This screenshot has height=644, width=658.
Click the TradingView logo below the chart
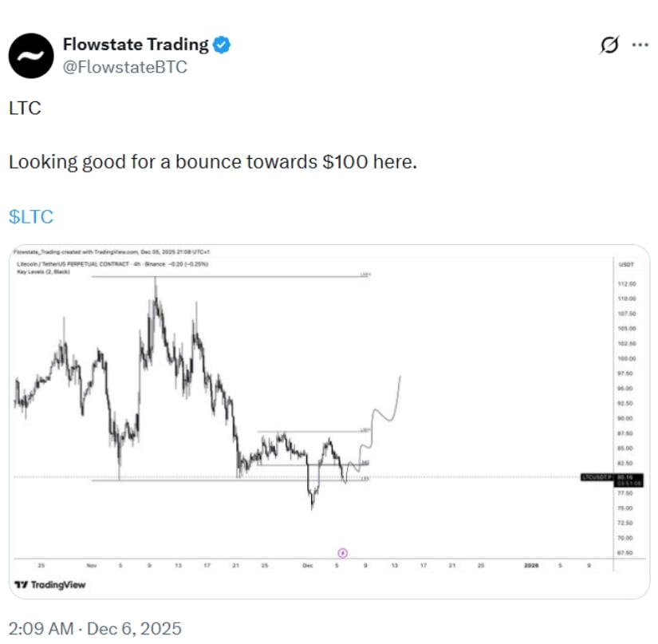tap(52, 585)
